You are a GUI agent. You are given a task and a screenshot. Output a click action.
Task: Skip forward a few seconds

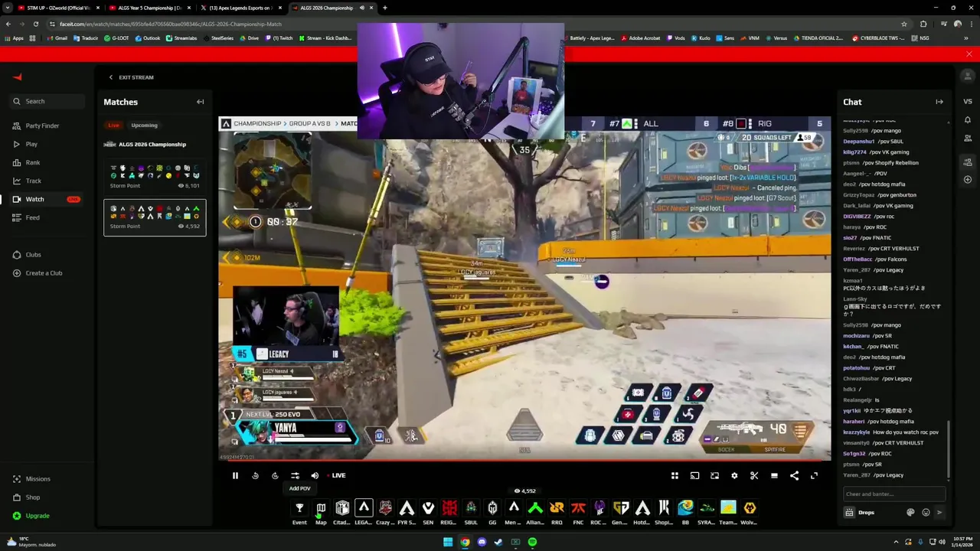coord(275,475)
